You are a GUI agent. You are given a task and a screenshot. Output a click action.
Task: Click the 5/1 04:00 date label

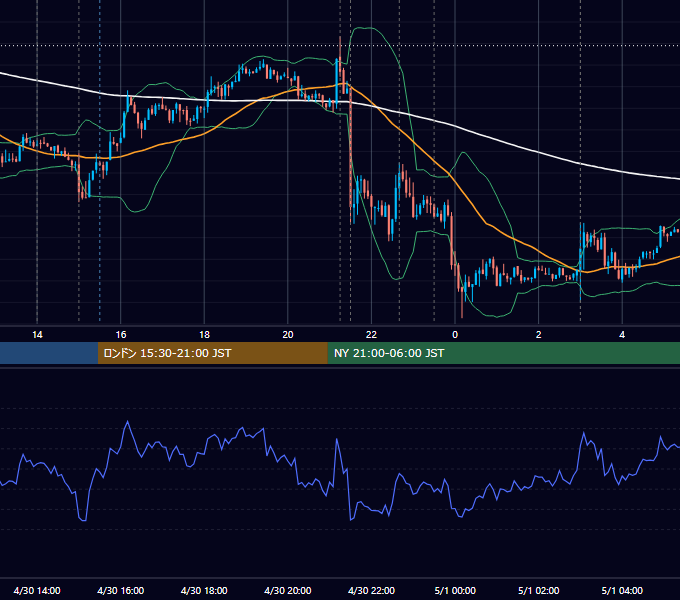(x=622, y=590)
